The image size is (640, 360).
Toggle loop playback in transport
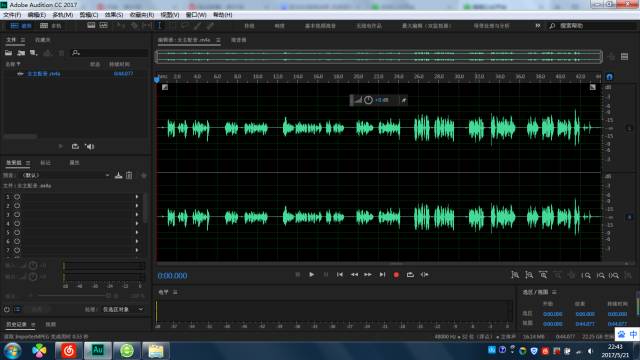pyautogui.click(x=410, y=275)
